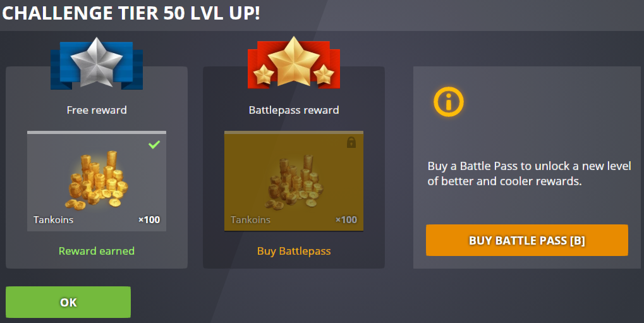Screen dimensions: 644x323
Task: Select the Free reward label
Action: 97,110
